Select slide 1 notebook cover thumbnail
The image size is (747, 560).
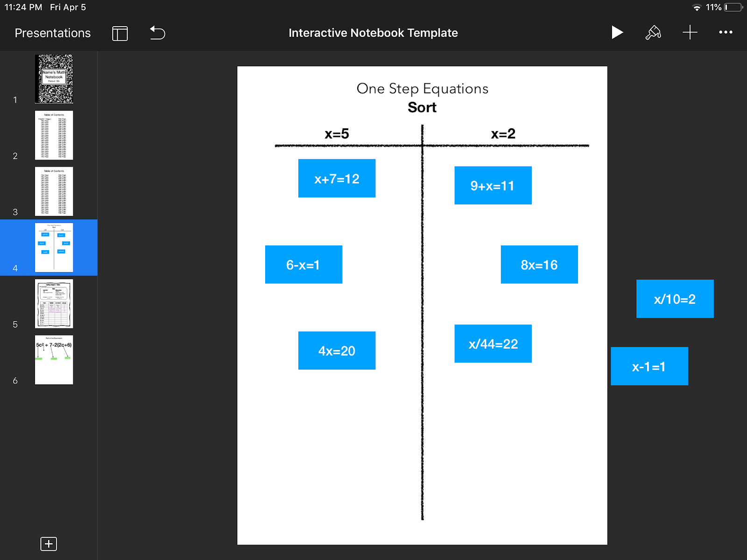[x=54, y=79]
